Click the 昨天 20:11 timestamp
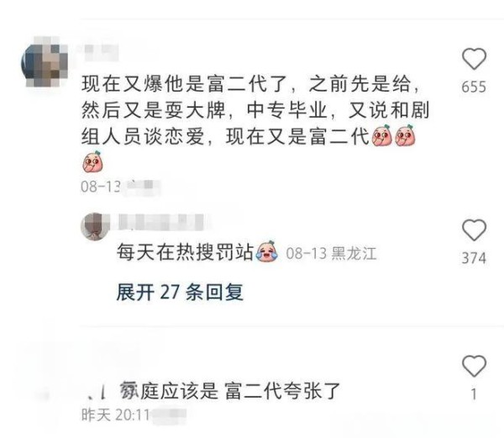This screenshot has height=438, width=504. [x=115, y=414]
